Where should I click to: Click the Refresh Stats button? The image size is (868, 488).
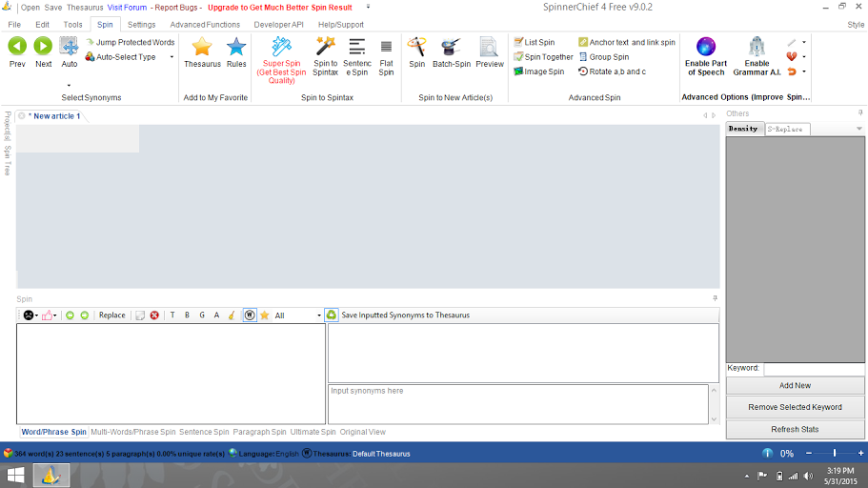(795, 429)
